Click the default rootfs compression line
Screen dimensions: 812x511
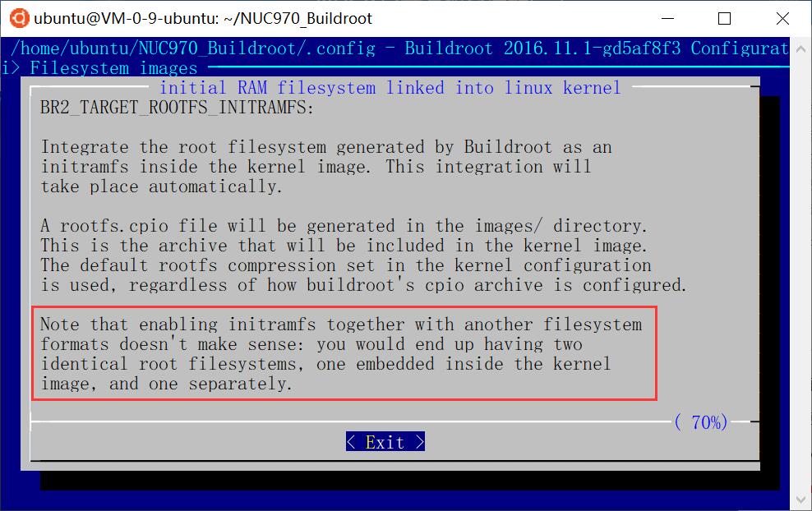point(346,265)
